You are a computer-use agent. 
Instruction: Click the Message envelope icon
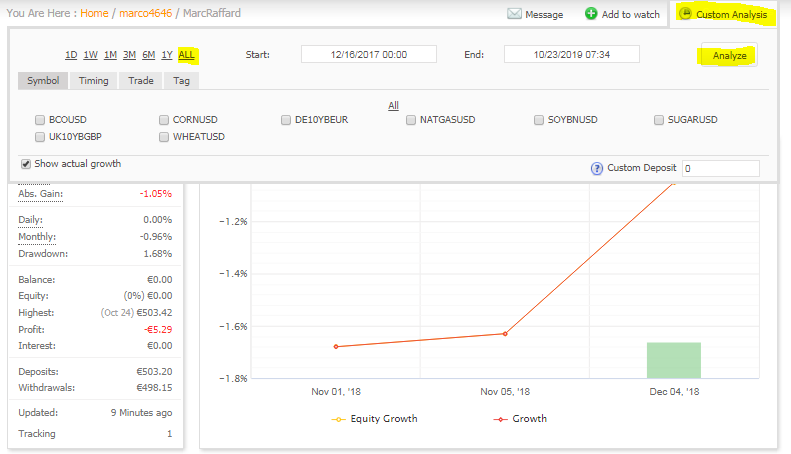coord(515,14)
